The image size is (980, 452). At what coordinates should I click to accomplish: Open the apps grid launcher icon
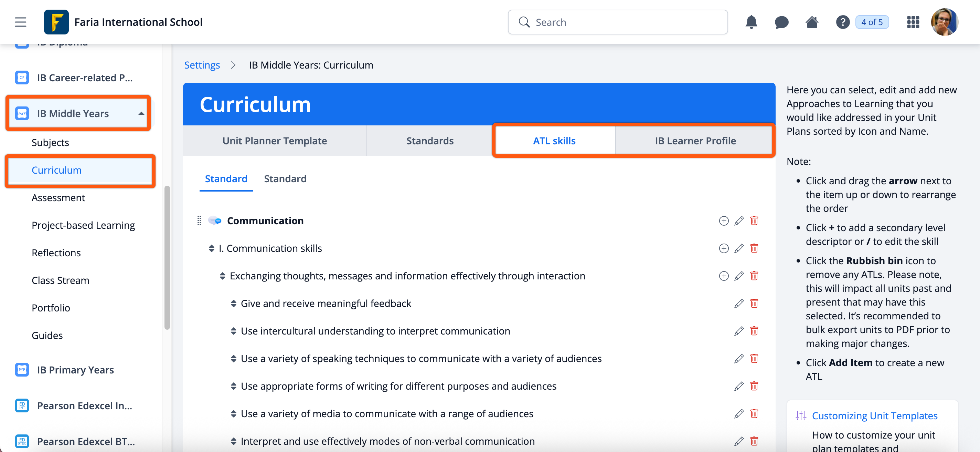click(913, 22)
